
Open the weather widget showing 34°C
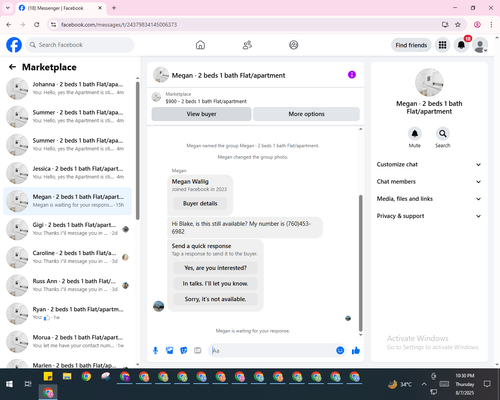(x=400, y=384)
